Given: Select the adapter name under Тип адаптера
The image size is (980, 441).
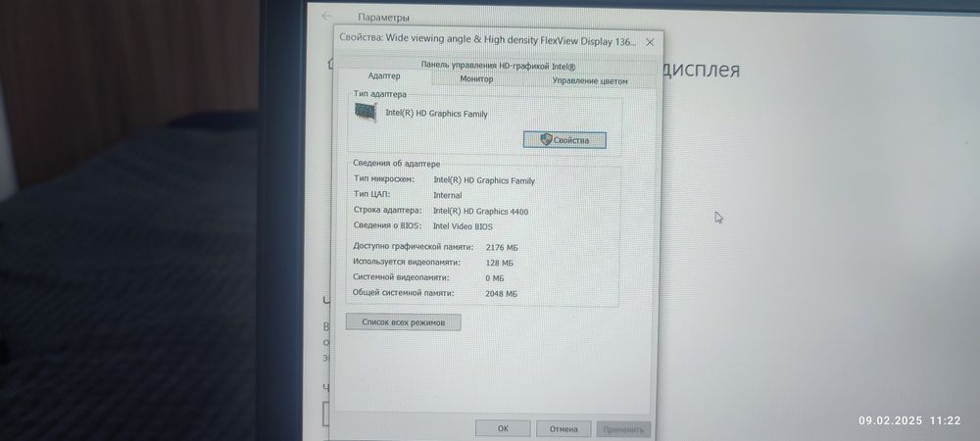Looking at the screenshot, I should coord(436,114).
